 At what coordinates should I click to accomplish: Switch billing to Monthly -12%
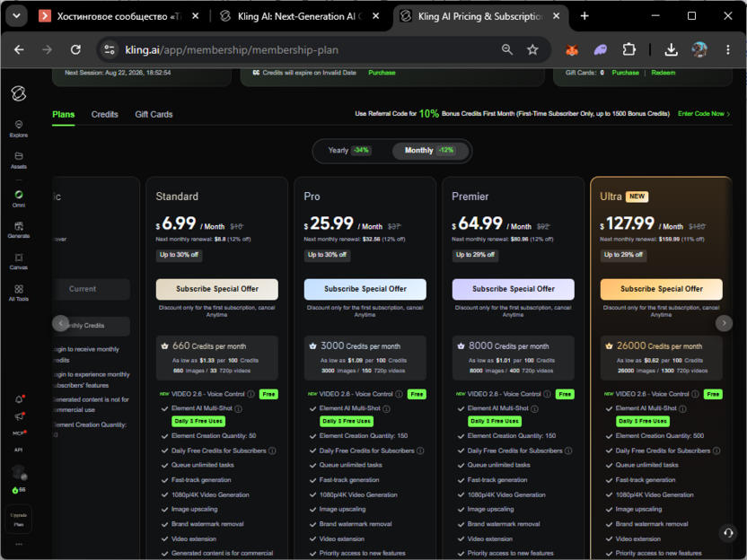(x=430, y=151)
